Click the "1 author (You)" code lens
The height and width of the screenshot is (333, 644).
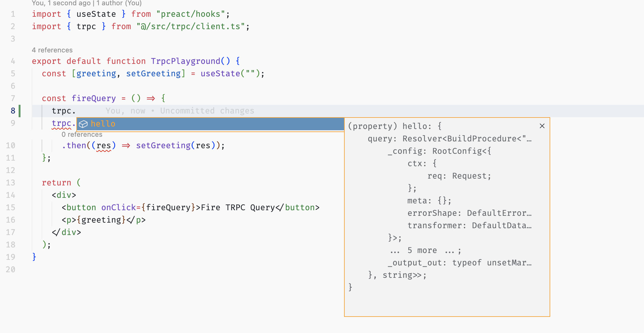(x=119, y=3)
